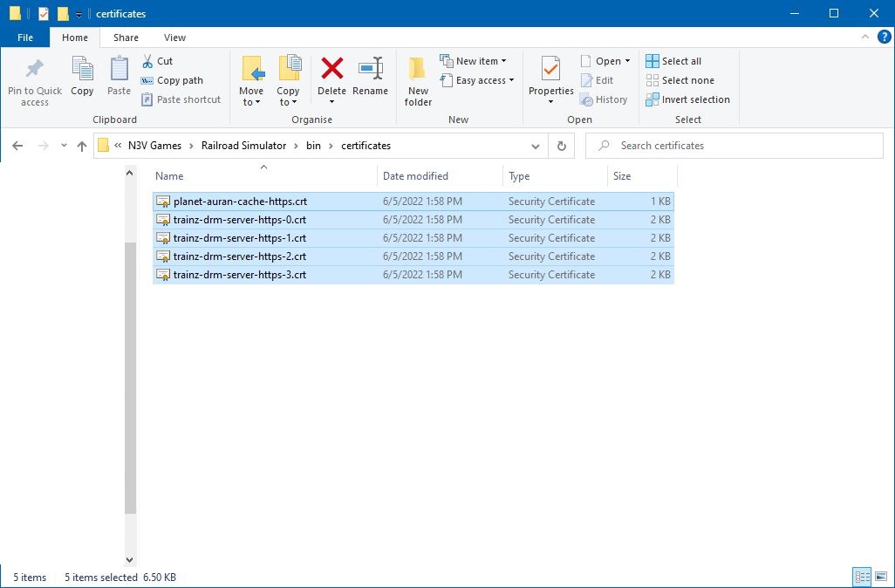Select trainz-drm-server-https-1.crt file
This screenshot has height=588, width=895.
click(413, 238)
